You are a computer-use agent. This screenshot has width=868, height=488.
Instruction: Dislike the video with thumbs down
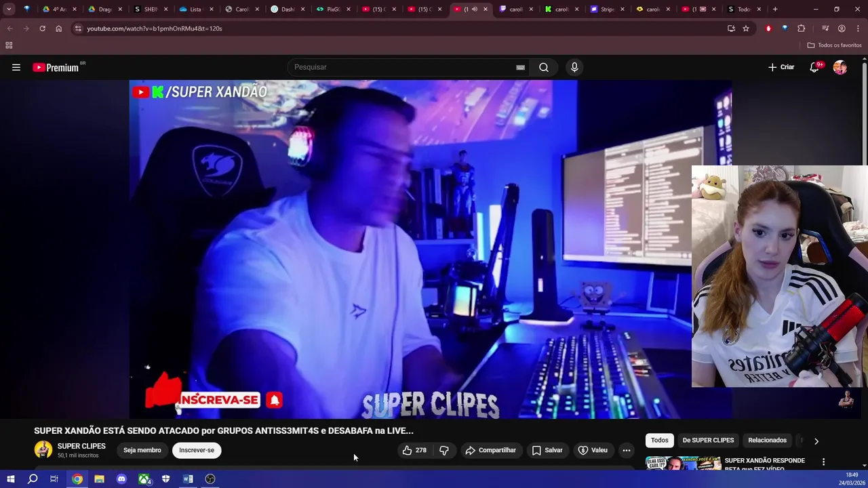444,450
